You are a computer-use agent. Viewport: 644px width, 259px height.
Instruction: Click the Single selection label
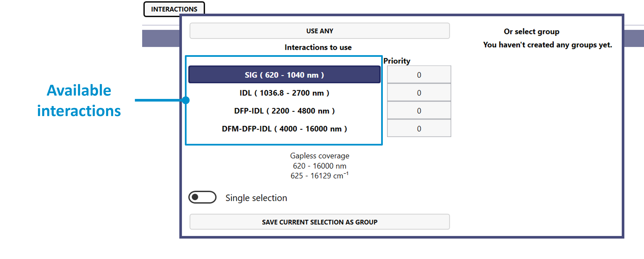(256, 198)
